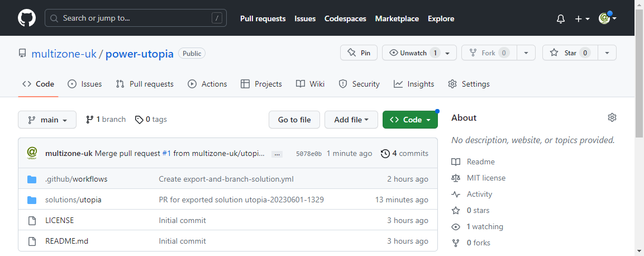
Task: Open the Add file dropdown
Action: [x=351, y=120]
